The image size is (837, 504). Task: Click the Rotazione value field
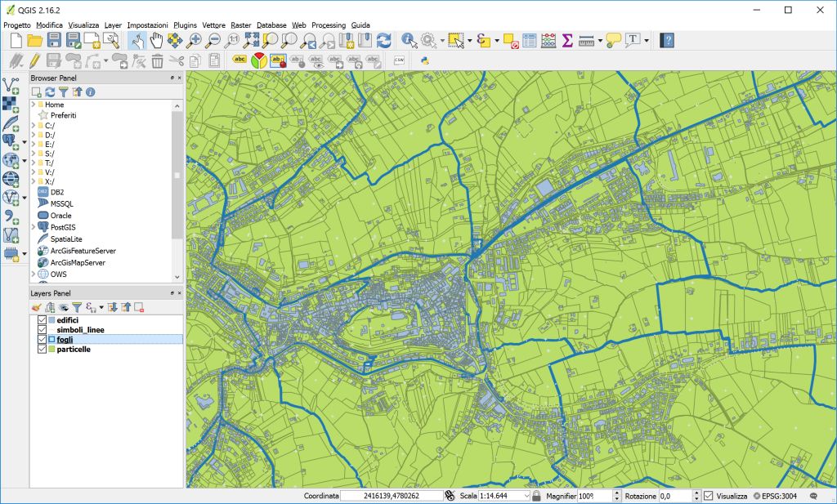click(x=675, y=496)
